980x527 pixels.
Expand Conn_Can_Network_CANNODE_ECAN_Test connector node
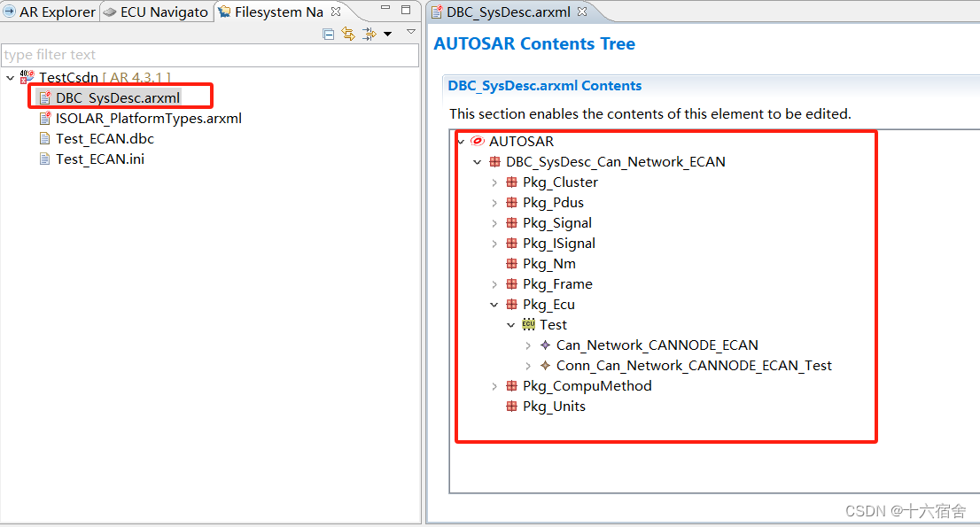(x=528, y=367)
